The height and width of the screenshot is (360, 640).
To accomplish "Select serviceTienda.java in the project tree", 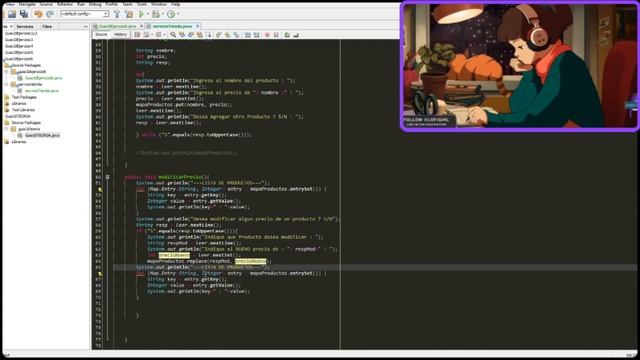I will tap(42, 91).
